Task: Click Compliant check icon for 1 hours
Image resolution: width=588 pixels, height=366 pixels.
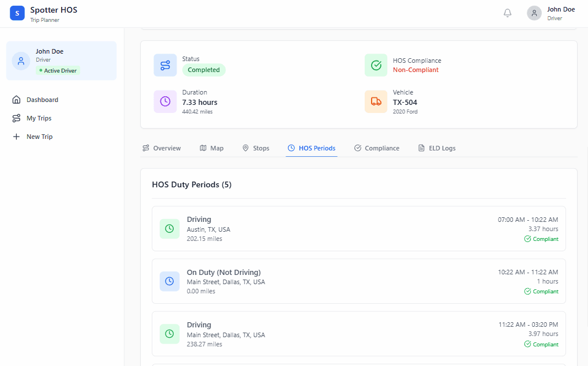Action: (x=527, y=292)
